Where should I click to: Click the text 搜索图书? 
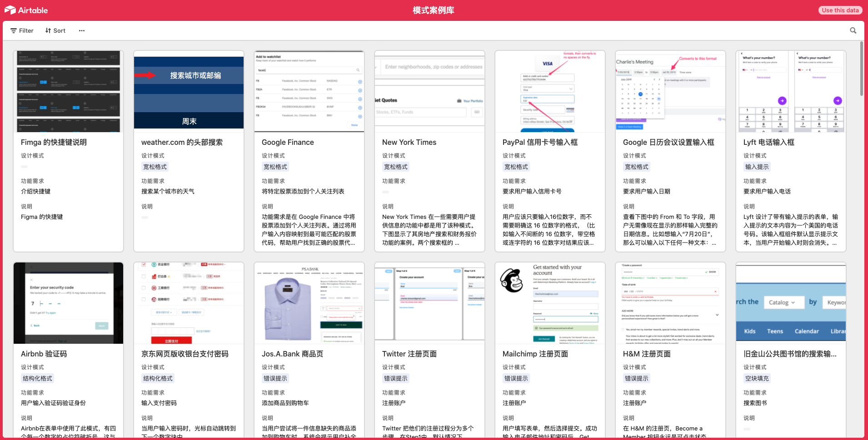(755, 403)
